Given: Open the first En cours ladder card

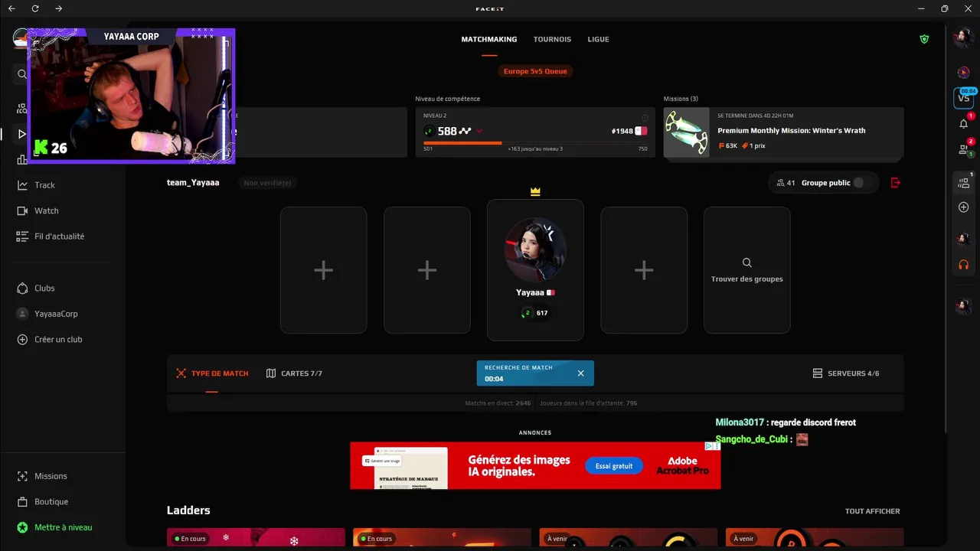Looking at the screenshot, I should click(256, 539).
